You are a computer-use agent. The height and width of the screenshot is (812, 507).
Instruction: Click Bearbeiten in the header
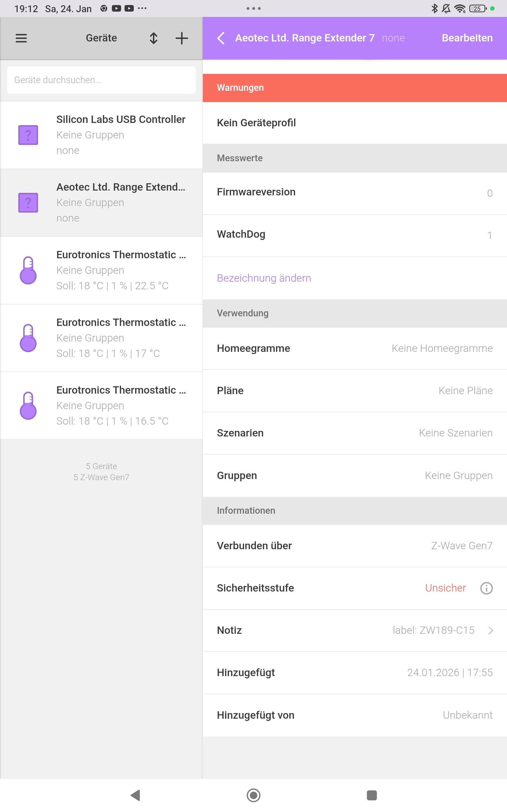pos(467,38)
